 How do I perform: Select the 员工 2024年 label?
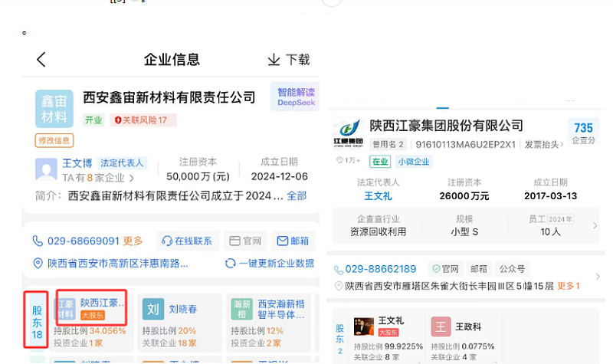pos(550,219)
